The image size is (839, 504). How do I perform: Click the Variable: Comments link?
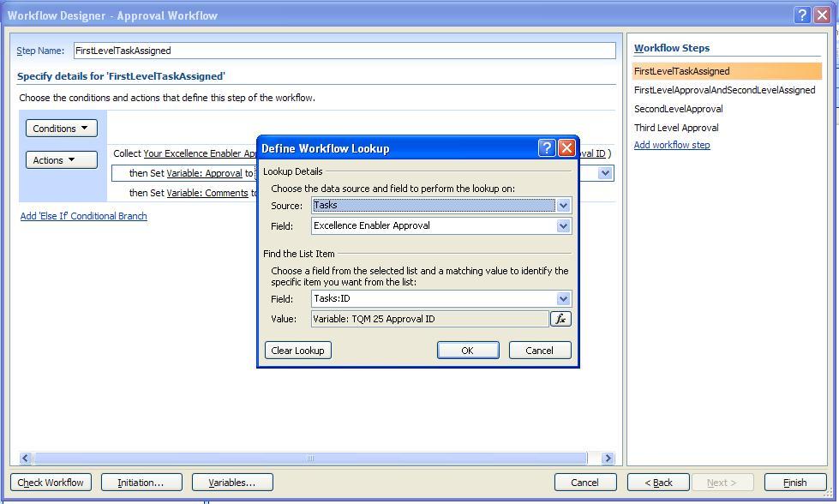pyautogui.click(x=207, y=193)
